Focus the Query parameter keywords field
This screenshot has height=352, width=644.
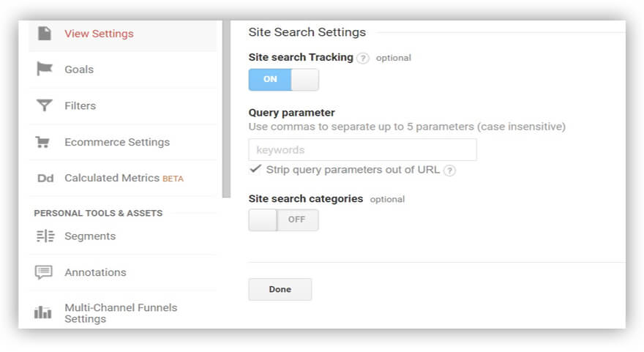click(x=362, y=150)
